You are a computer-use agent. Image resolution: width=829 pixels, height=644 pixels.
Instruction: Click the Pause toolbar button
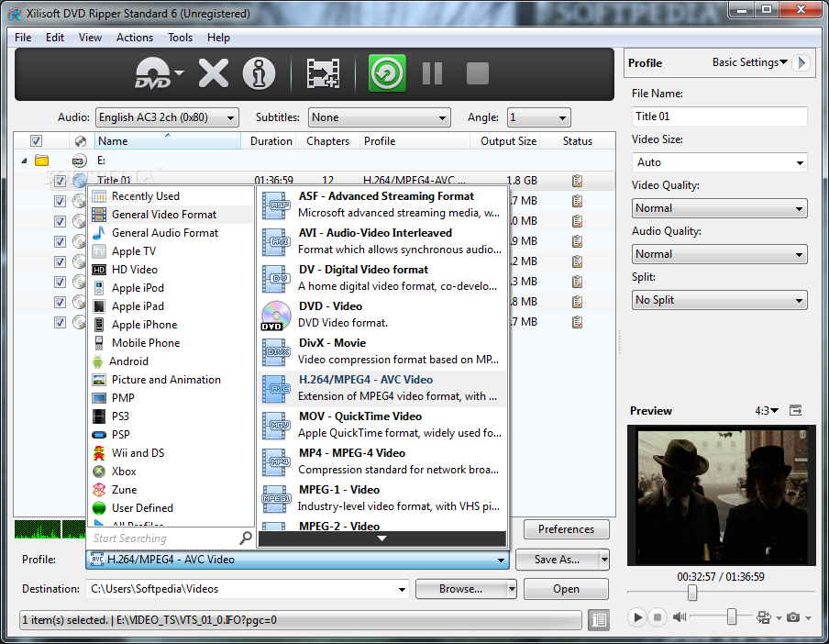432,73
